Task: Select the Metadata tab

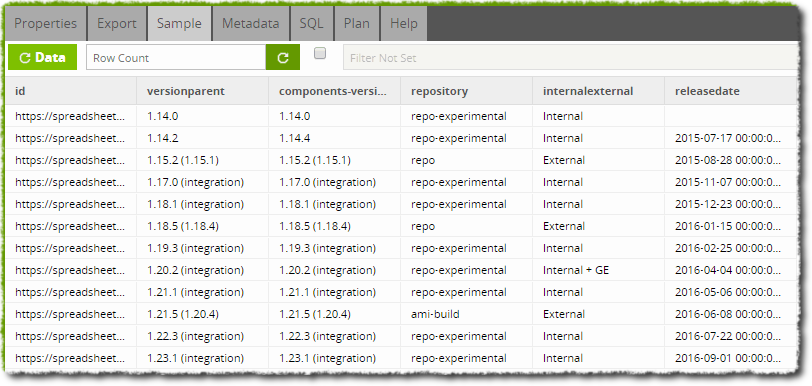Action: 251,24
